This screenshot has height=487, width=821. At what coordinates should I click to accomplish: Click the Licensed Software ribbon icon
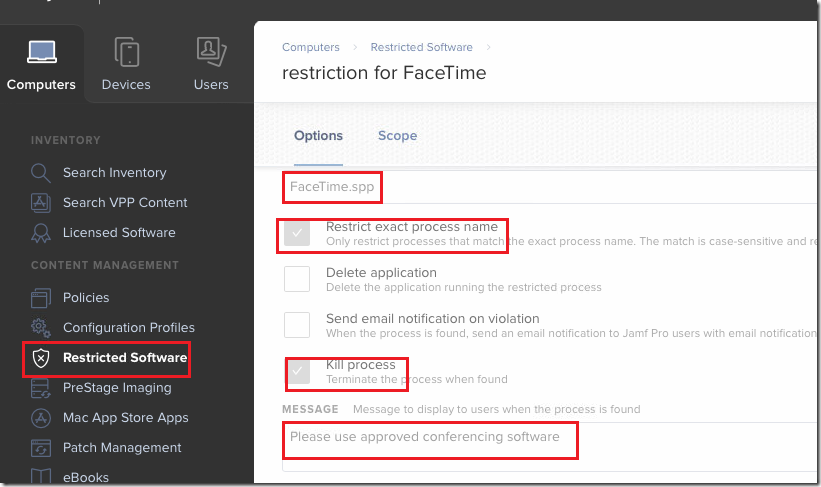[40, 233]
